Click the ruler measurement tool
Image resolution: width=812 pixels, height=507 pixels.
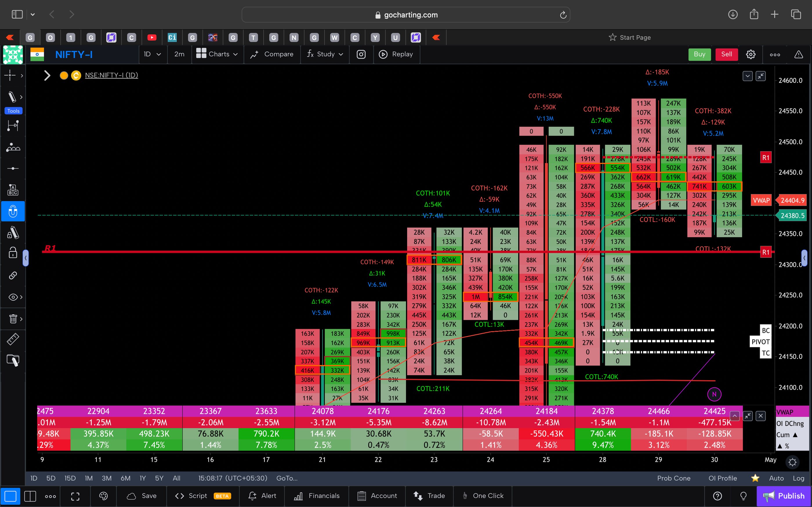pyautogui.click(x=12, y=339)
